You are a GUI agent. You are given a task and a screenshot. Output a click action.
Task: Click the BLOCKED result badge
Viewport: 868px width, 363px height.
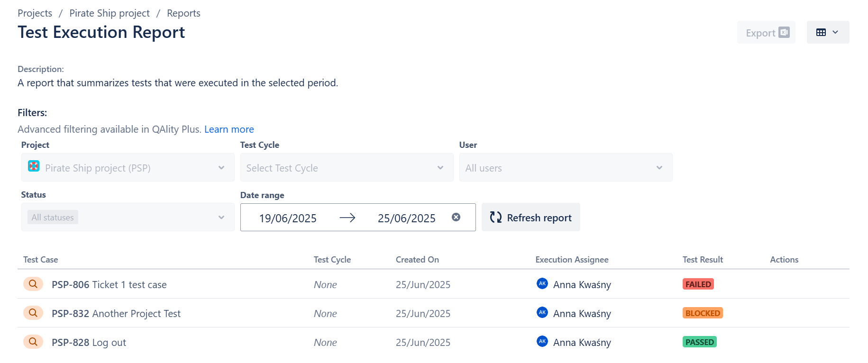(x=703, y=313)
